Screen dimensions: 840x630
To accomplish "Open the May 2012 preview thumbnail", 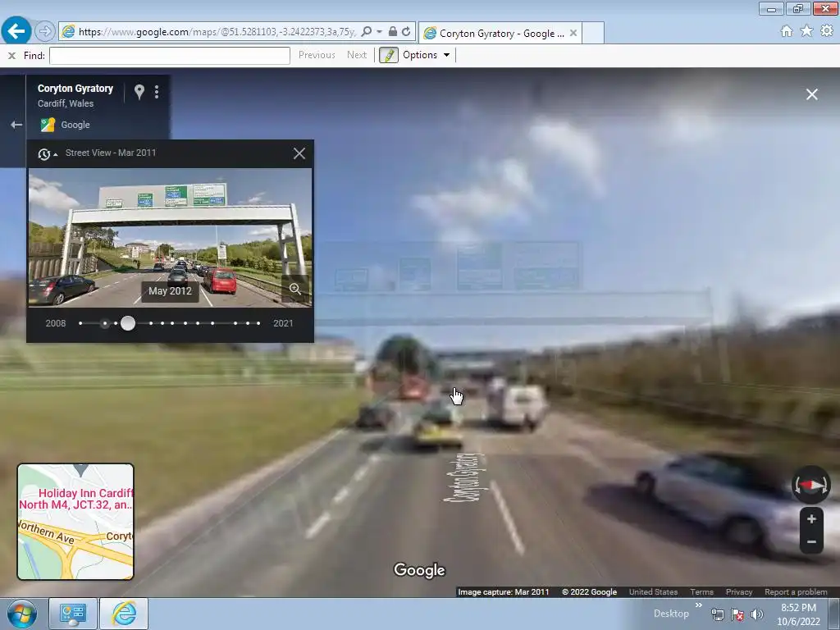I will (x=170, y=237).
